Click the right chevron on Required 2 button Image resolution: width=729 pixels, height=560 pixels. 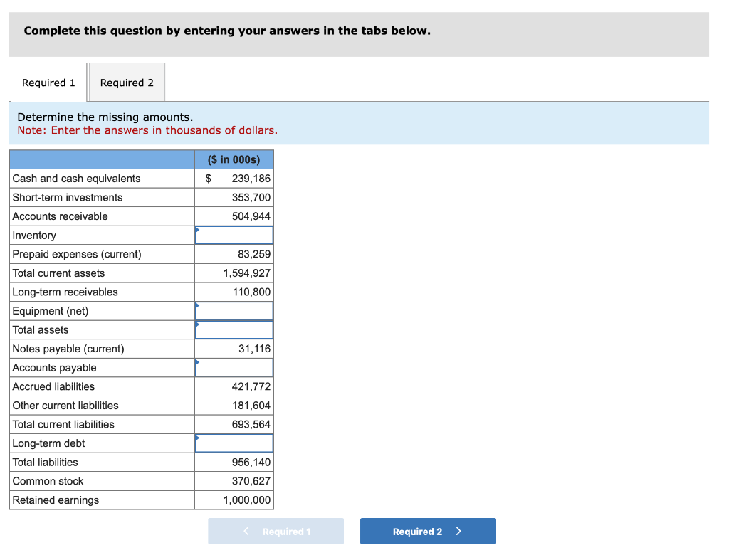[458, 531]
